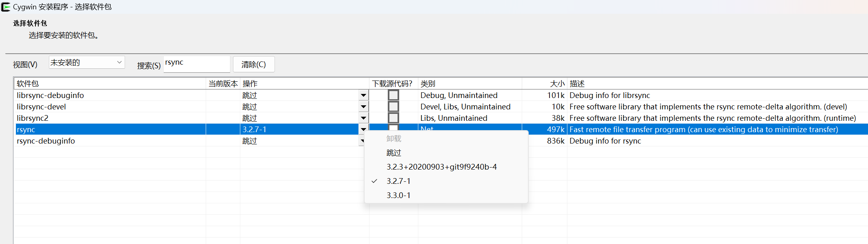868x244 pixels.
Task: Toggle source checkbox for librsync-devel
Action: [393, 107]
